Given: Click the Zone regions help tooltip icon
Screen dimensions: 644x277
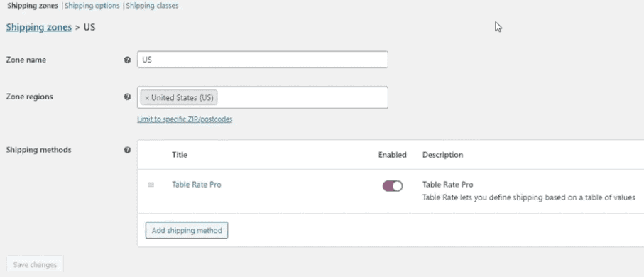Looking at the screenshot, I should point(127,97).
